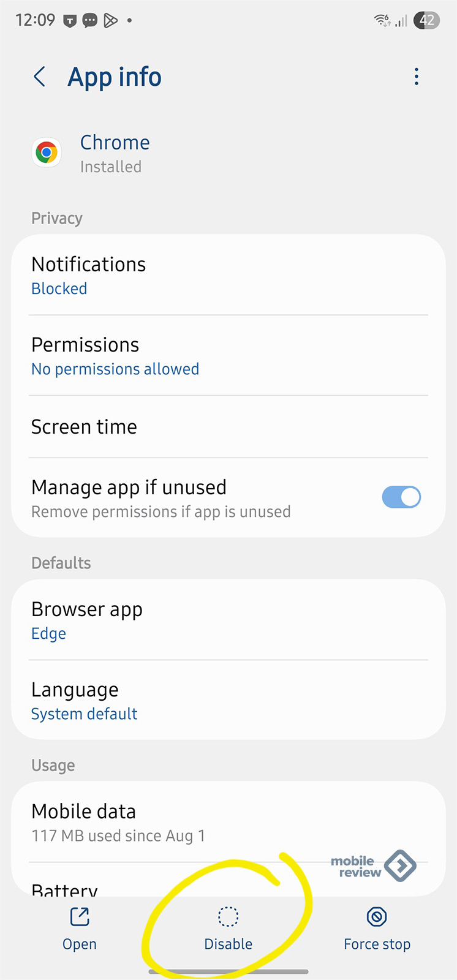
Task: Open the three-dot overflow menu
Action: [x=417, y=77]
